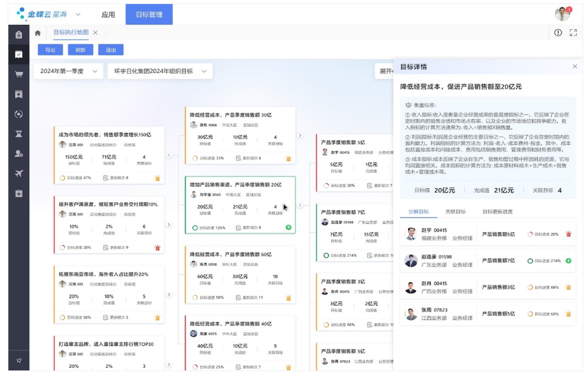588x377 pixels.
Task: Open the 环宇日化集团2024年组织目标 dropdown
Action: click(x=160, y=71)
